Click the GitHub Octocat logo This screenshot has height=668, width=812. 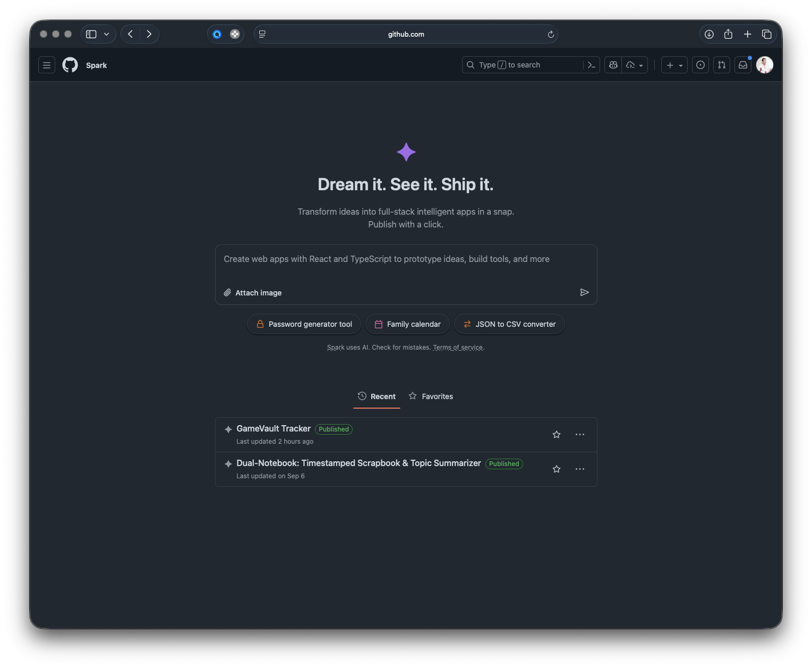coord(70,65)
